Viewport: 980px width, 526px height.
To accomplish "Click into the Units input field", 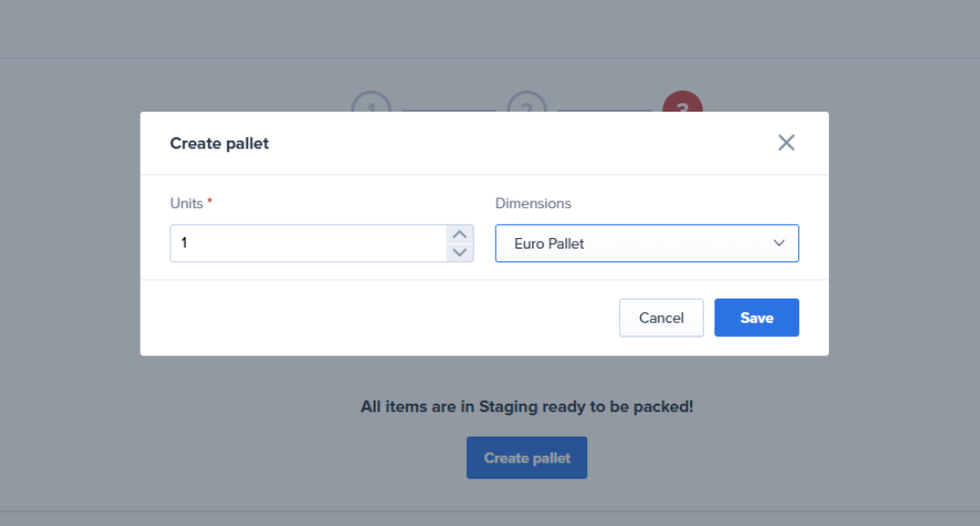I will pyautogui.click(x=308, y=244).
